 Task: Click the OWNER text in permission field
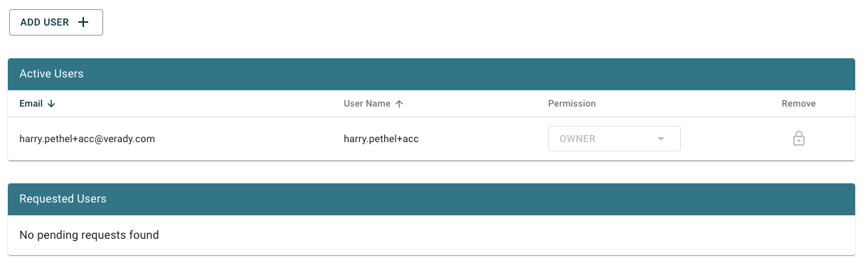(578, 139)
